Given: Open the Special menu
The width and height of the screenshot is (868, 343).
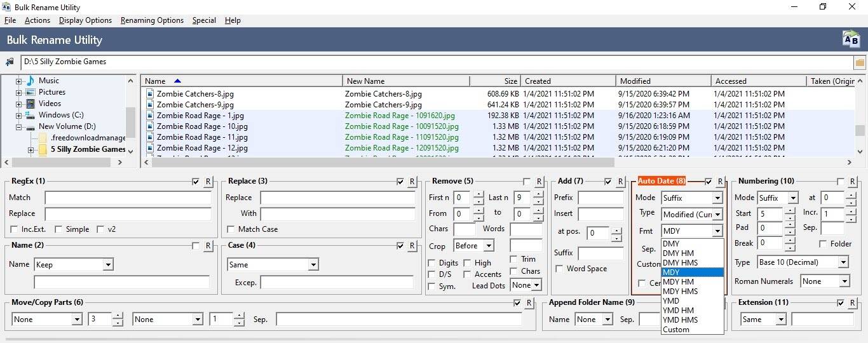Looking at the screenshot, I should (x=204, y=20).
